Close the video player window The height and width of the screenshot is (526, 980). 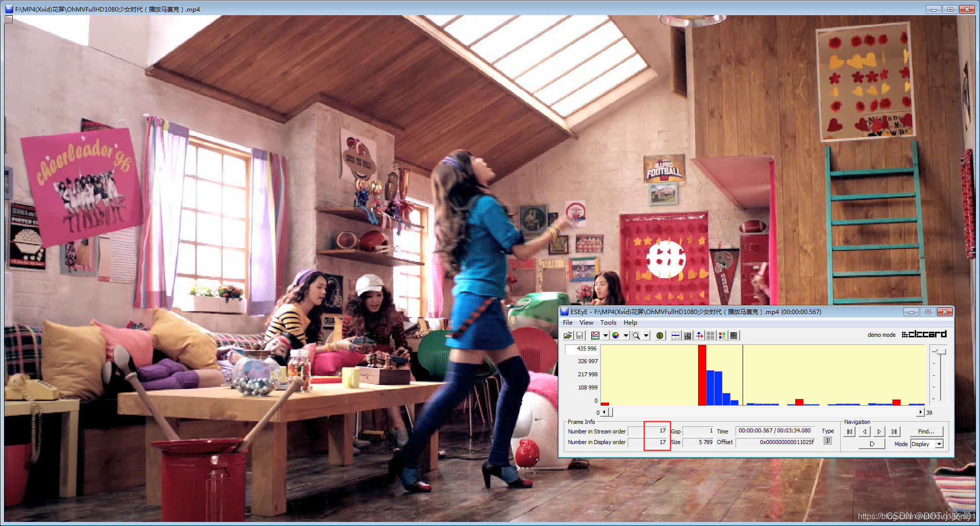pos(967,9)
